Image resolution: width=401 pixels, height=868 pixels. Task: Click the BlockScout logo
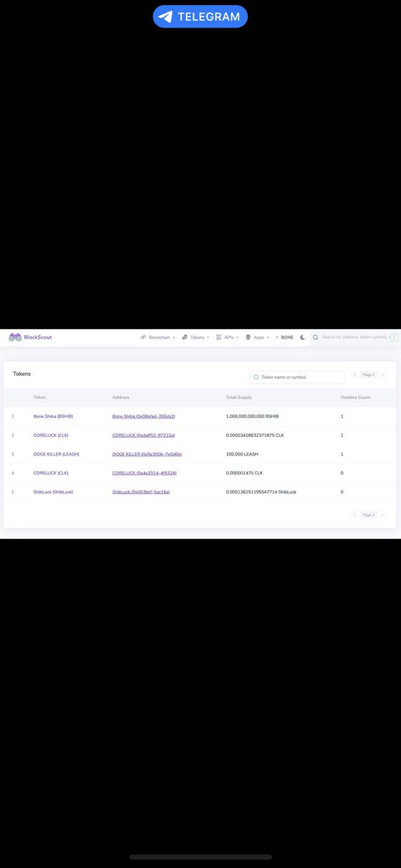pyautogui.click(x=30, y=337)
